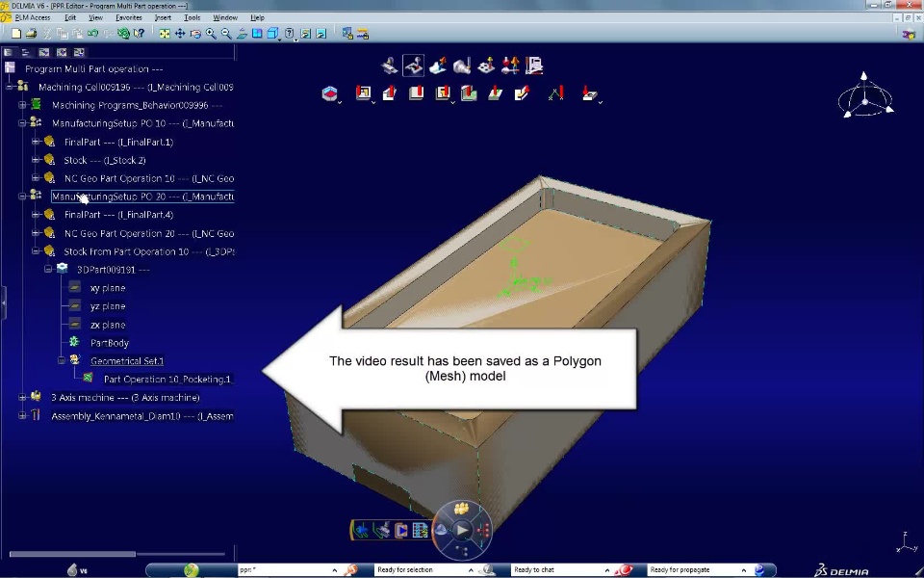Collapse ManufacturingSetup PO 10 node
The width and height of the screenshot is (924, 578).
[x=22, y=123]
